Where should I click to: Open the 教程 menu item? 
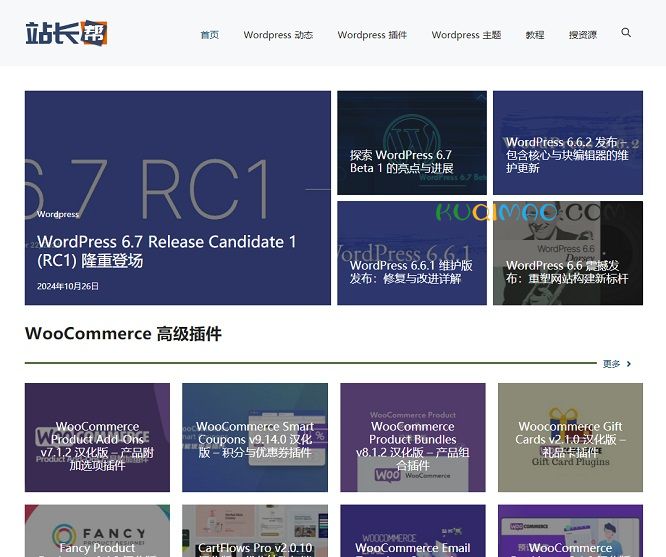[535, 35]
